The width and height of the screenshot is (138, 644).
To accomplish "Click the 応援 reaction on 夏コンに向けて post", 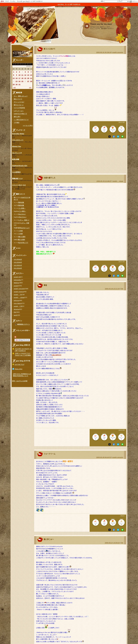I will 104,129.
